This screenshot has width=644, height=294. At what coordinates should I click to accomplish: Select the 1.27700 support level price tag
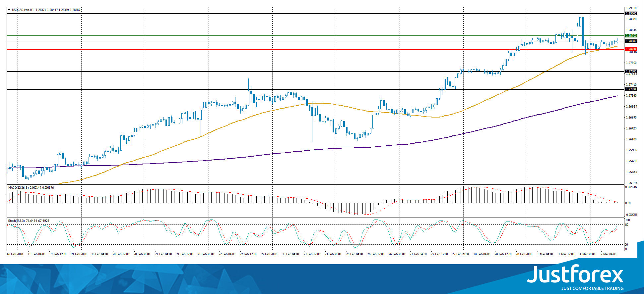631,72
